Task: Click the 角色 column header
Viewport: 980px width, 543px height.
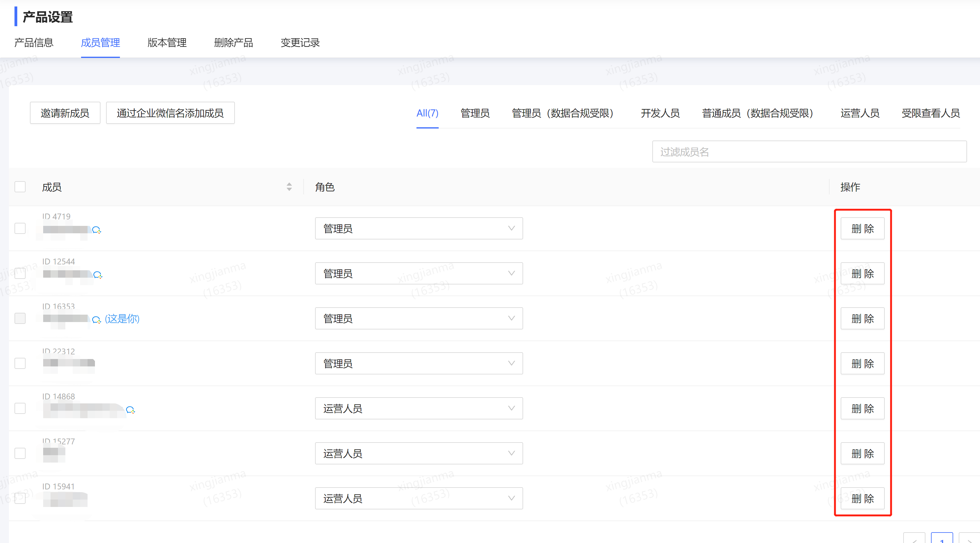Action: pos(325,187)
